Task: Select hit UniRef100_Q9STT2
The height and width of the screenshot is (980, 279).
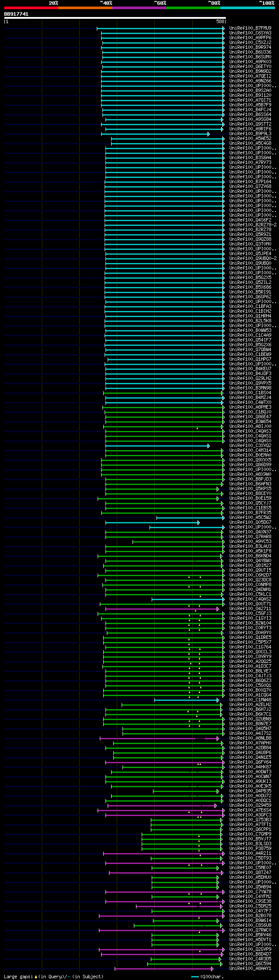Action: point(250,124)
